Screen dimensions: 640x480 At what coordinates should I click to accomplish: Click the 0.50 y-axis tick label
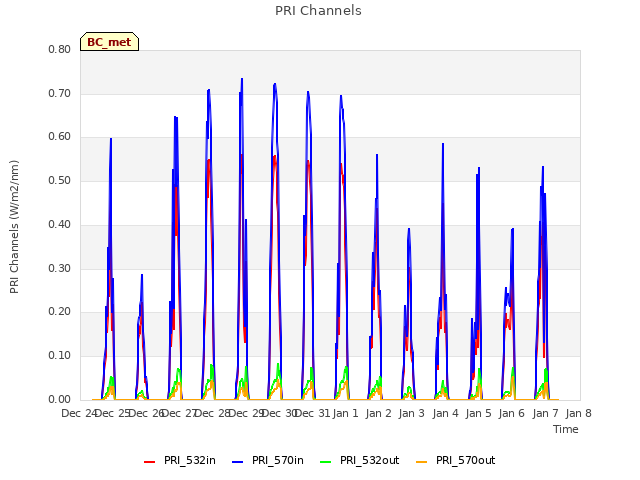[x=60, y=180]
